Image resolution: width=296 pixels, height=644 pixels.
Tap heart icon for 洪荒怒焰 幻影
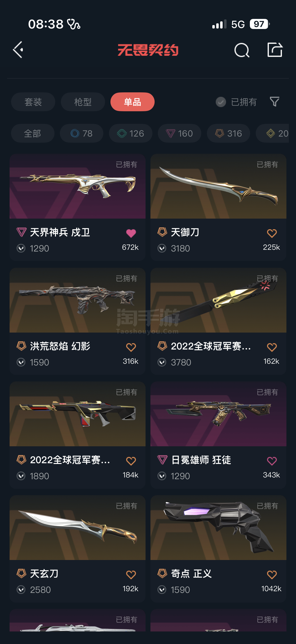[131, 347]
